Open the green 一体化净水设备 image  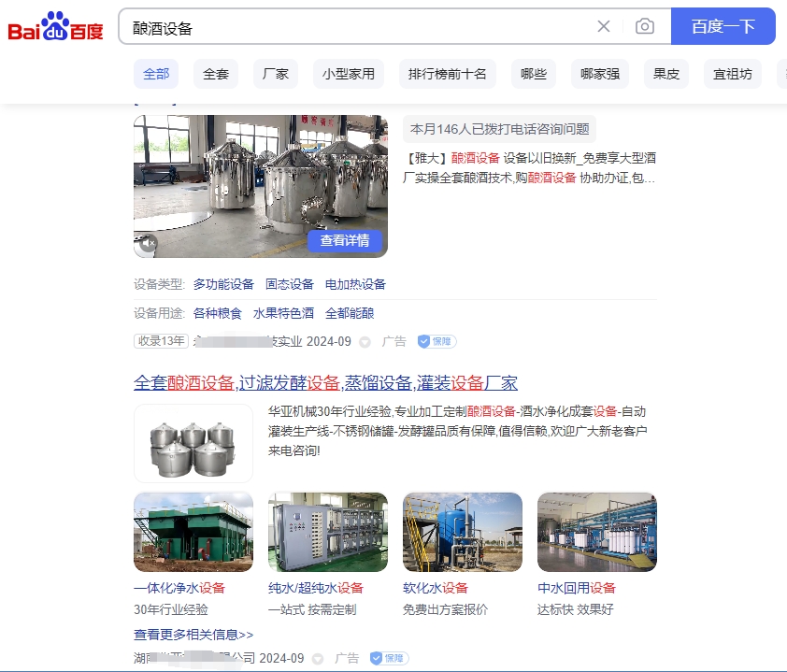coord(193,532)
